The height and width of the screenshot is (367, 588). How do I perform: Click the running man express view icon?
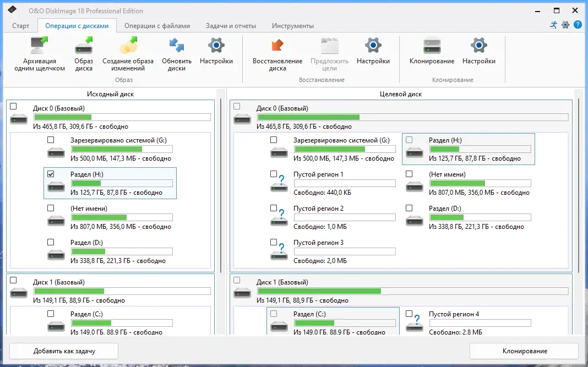coord(553,25)
